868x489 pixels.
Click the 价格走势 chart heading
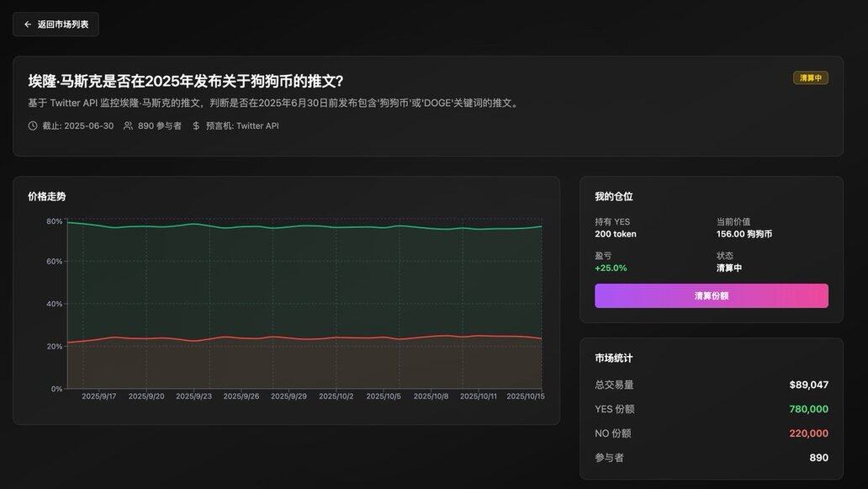(46, 197)
